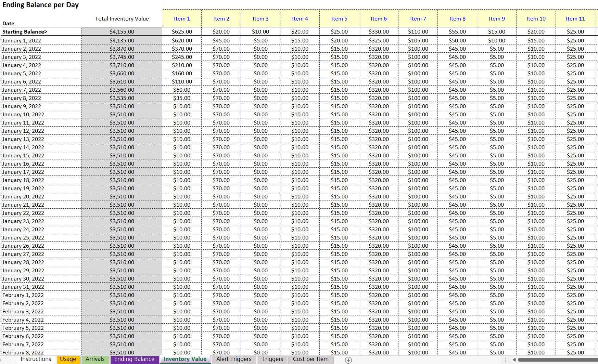
Task: Open the Alert Triggers sheet tab
Action: (x=234, y=359)
